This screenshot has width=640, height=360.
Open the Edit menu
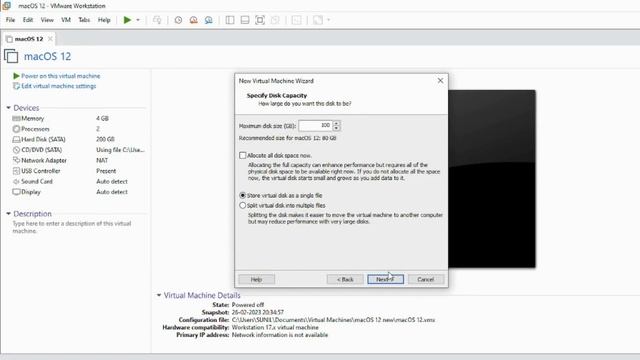(x=28, y=20)
